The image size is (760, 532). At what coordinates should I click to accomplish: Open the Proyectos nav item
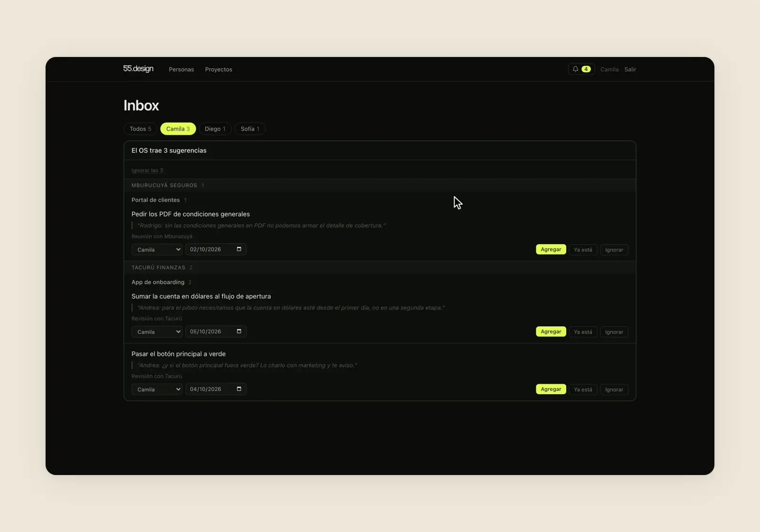tap(218, 69)
